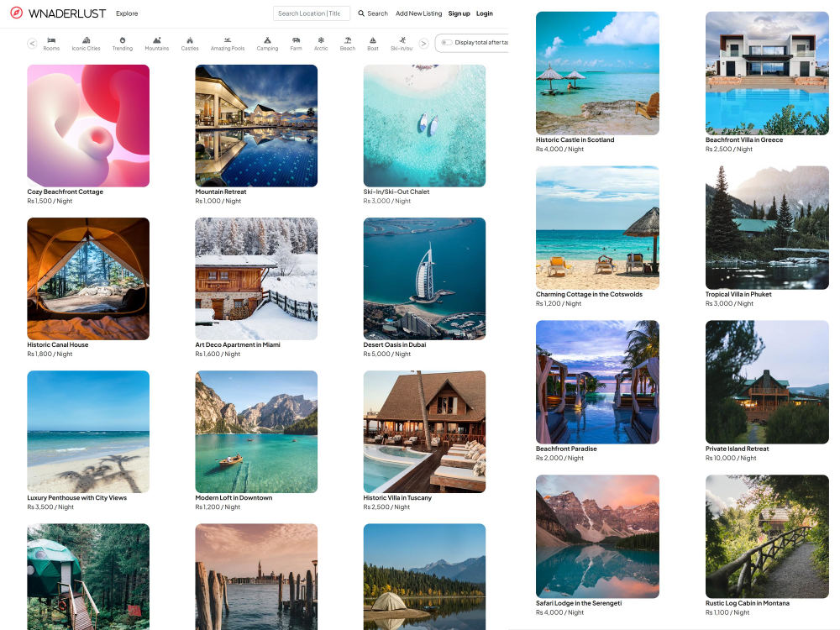Viewport: 840px width, 630px height.
Task: Open Luxury Penthouse with City Views photo
Action: 88,432
